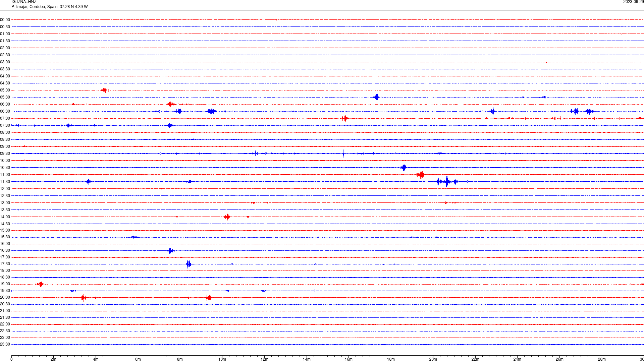Select the 09:30 time row label
The width and height of the screenshot is (644, 362).
click(5, 154)
